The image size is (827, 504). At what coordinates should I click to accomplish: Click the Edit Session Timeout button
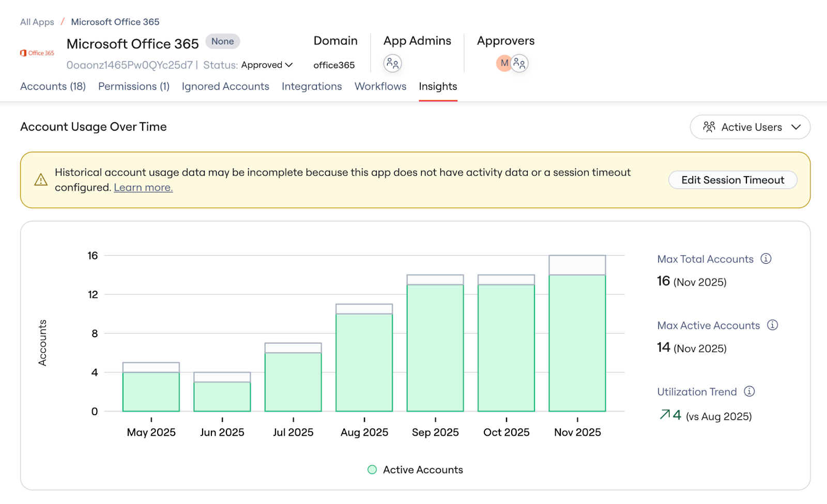[733, 180]
